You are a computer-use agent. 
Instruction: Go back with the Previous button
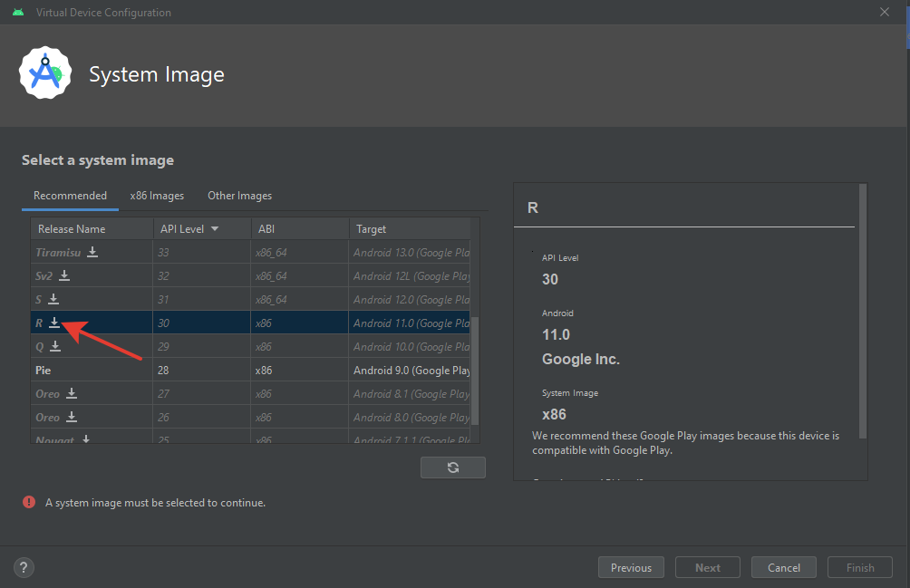631,568
